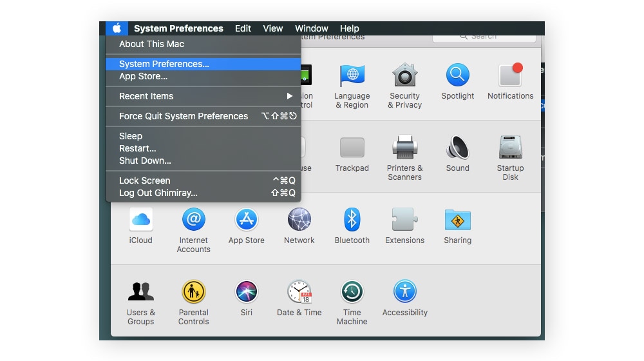Open Spotlight preferences
Screen dimensions: 644x361
[x=457, y=81]
